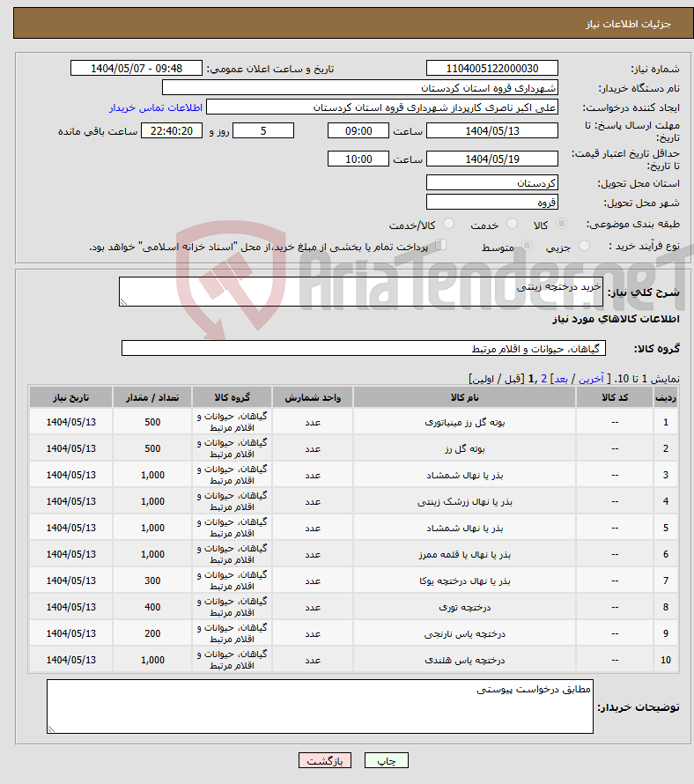694x784 pixels.
Task: Click the چاپ print button
Action: (387, 760)
